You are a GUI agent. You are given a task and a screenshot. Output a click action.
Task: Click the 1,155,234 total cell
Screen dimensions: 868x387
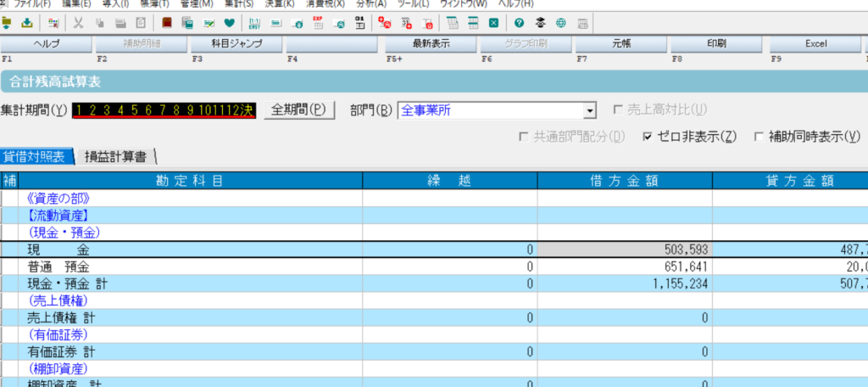[x=625, y=283]
